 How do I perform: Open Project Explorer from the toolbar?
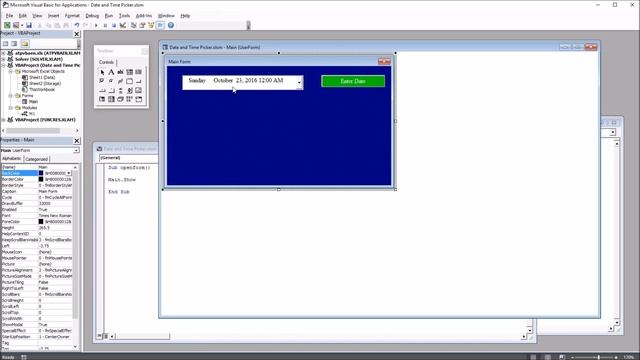point(133,25)
